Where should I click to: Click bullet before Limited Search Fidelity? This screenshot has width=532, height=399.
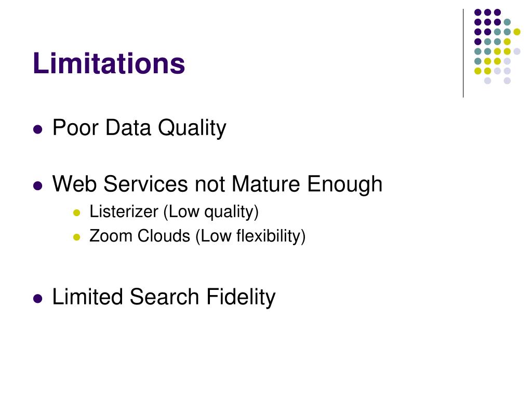pos(37,299)
